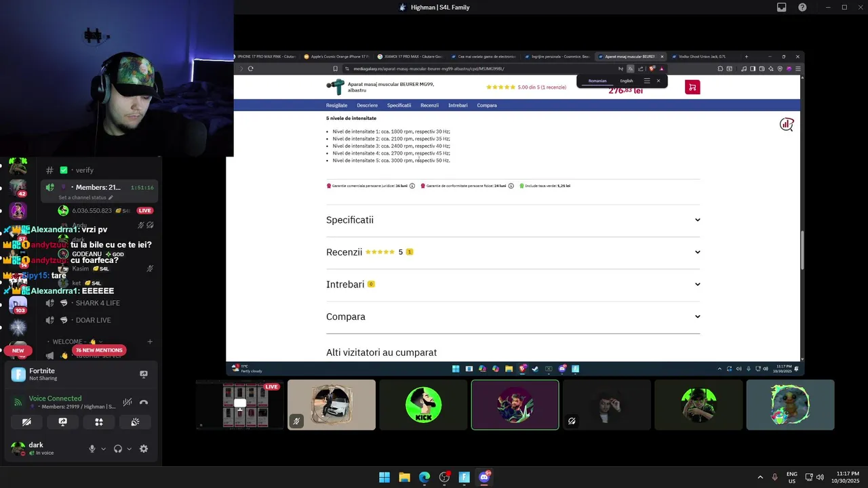868x488 pixels.
Task: Expand the Compara section
Action: [x=513, y=317]
